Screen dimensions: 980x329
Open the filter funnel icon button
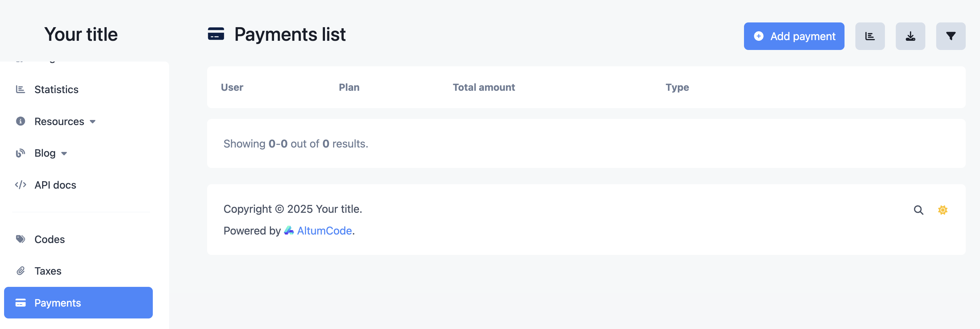point(950,36)
